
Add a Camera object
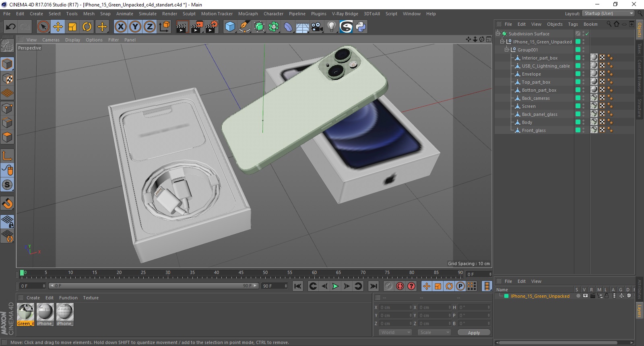point(317,27)
